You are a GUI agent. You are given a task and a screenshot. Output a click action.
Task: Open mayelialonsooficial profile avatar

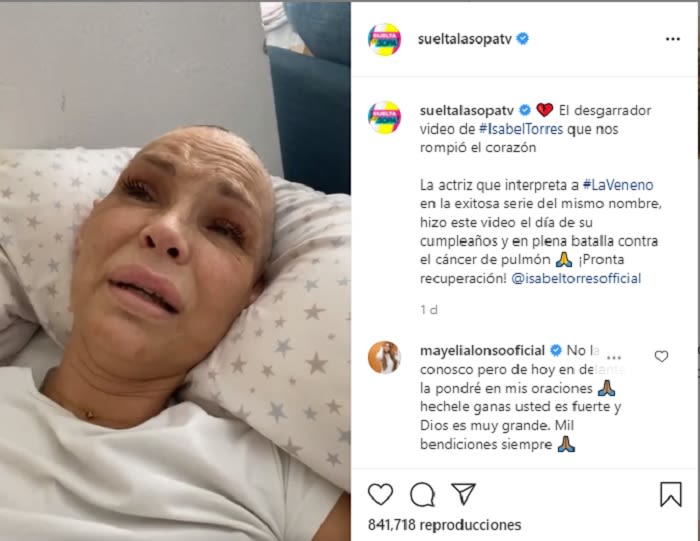click(x=384, y=357)
